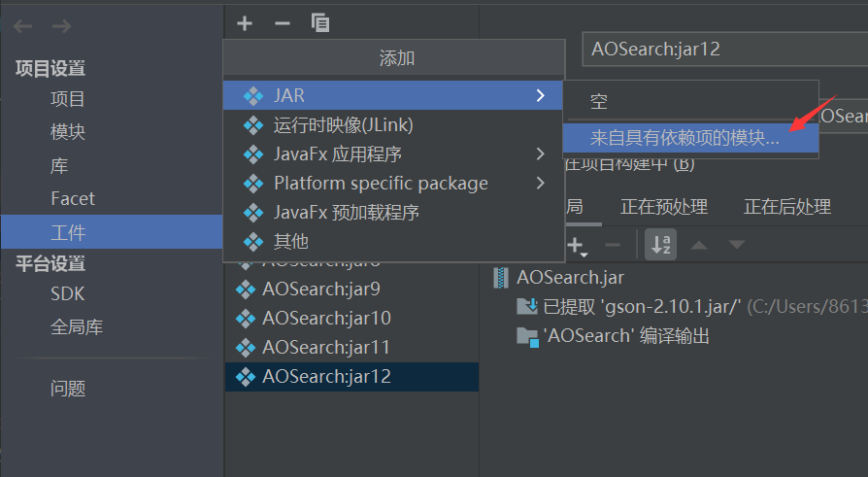Screen dimensions: 868x477
Task: Expand Platform specific package submenu arrow
Action: tap(540, 183)
